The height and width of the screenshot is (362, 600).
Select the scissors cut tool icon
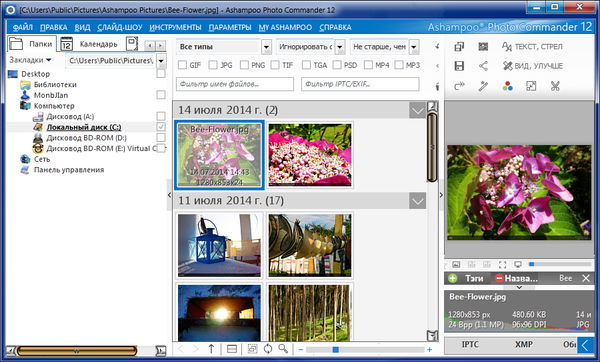pyautogui.click(x=555, y=86)
